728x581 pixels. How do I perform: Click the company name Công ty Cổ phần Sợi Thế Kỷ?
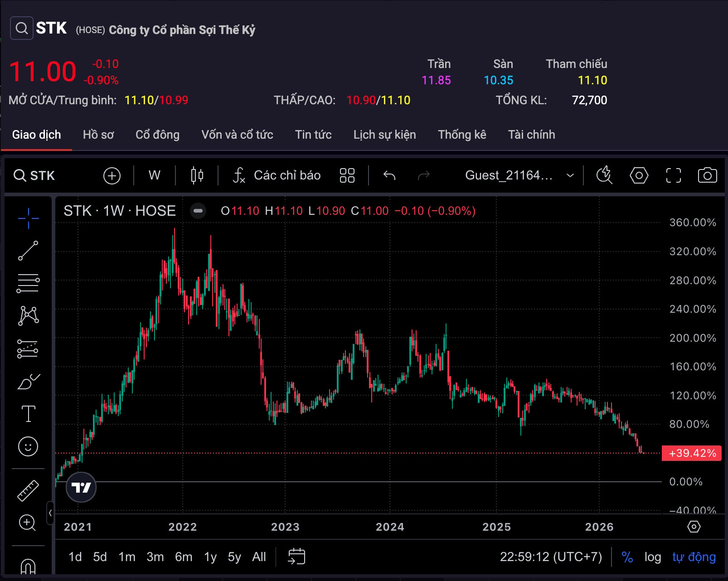point(182,30)
